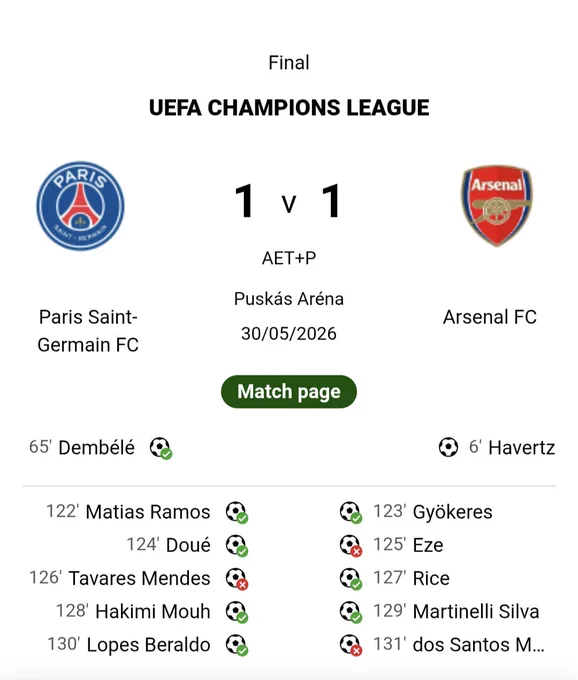The width and height of the screenshot is (578, 680).
Task: Click the Paris Saint-Germain crest logo
Action: [80, 206]
